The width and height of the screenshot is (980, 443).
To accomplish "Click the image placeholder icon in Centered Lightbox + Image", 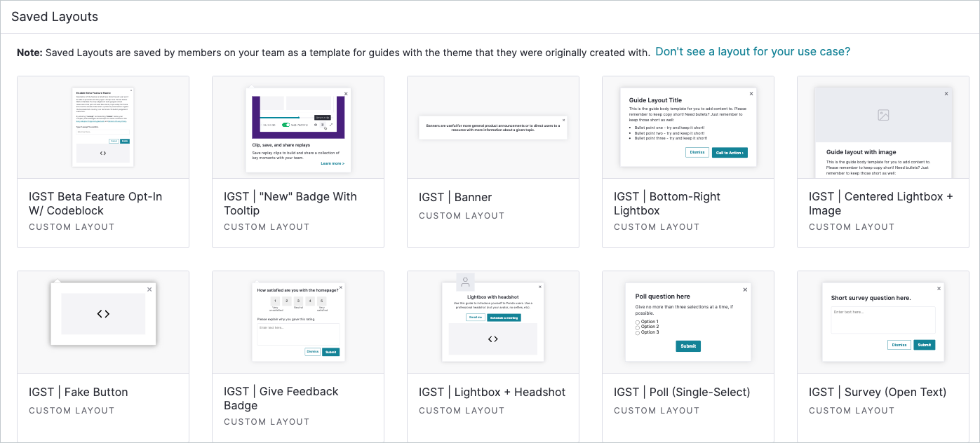I will tap(882, 116).
